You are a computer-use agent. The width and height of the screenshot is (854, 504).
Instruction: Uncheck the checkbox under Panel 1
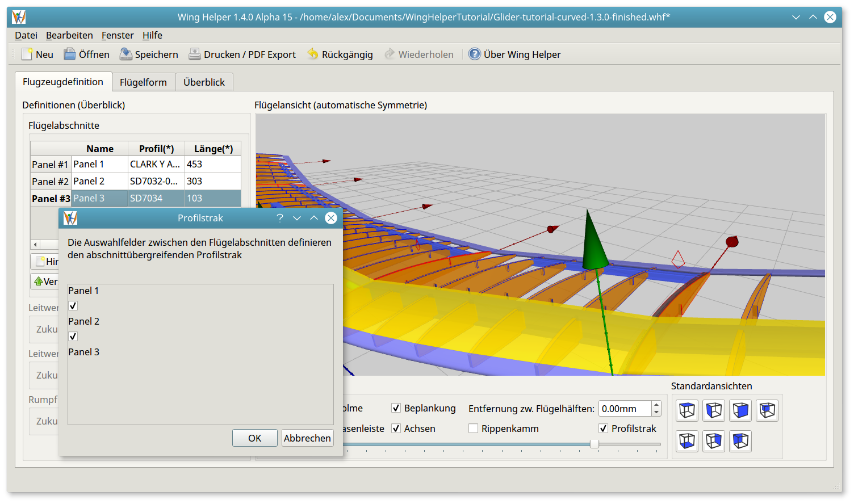(73, 306)
